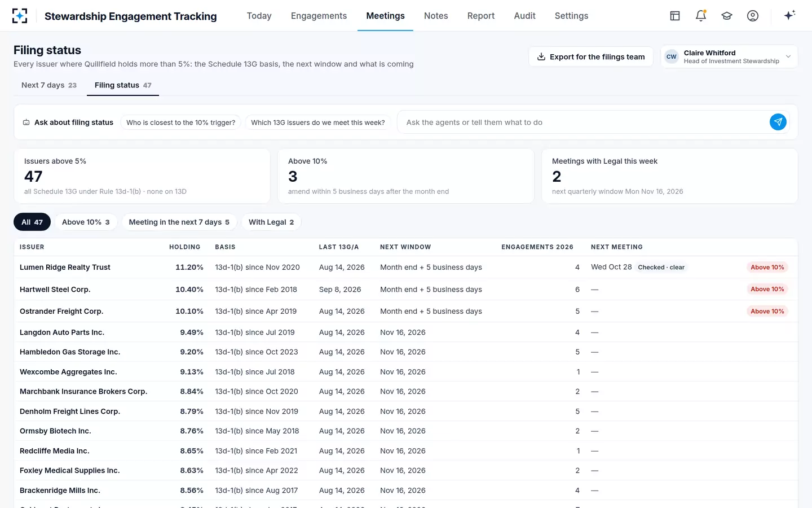The height and width of the screenshot is (508, 812).
Task: Open Wexcombe Aggregates Inc. issuer
Action: (68, 372)
